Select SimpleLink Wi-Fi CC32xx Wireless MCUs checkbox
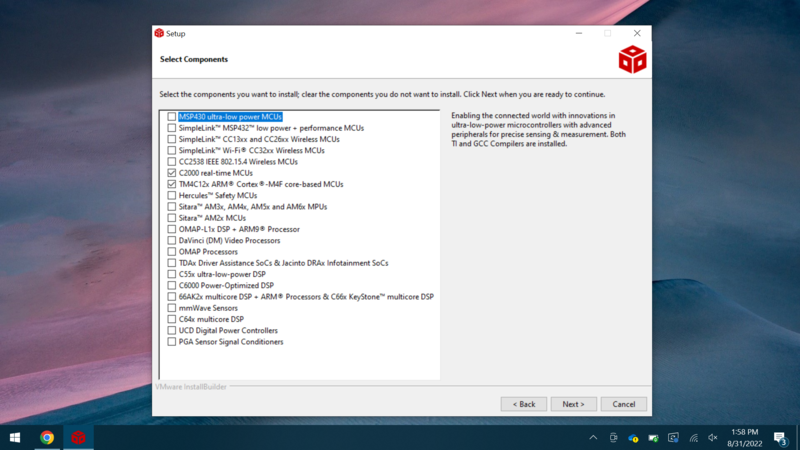The image size is (800, 450). pyautogui.click(x=171, y=151)
